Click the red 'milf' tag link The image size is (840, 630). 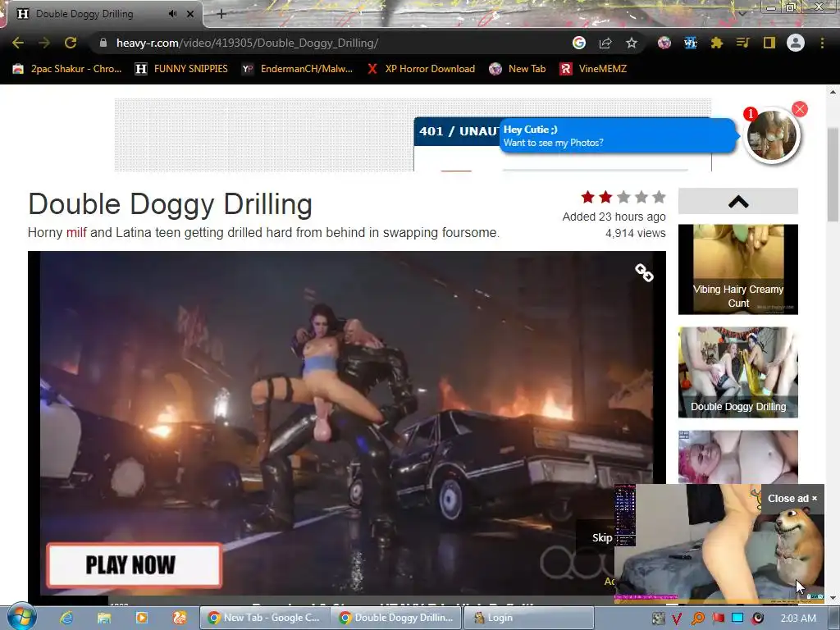point(76,232)
